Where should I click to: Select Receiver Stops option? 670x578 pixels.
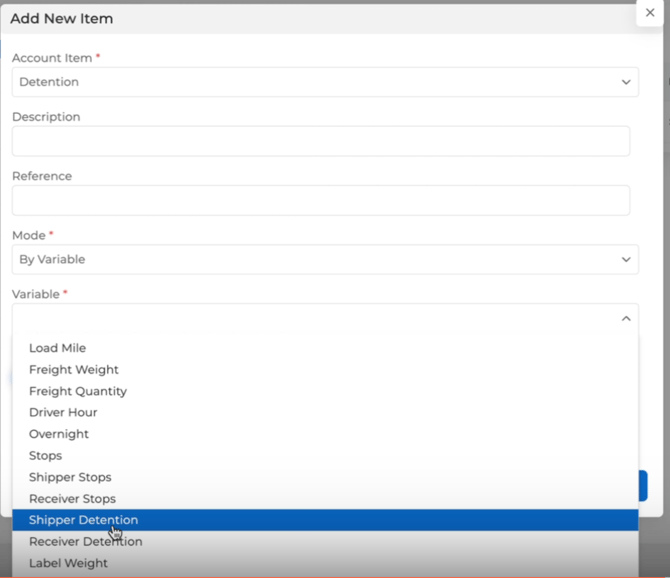(72, 499)
